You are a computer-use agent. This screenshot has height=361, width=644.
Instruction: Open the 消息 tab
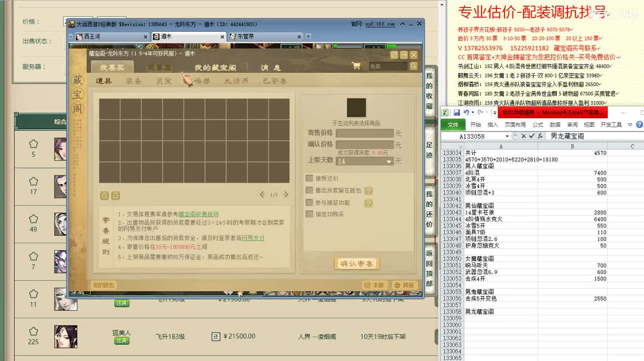[x=271, y=67]
